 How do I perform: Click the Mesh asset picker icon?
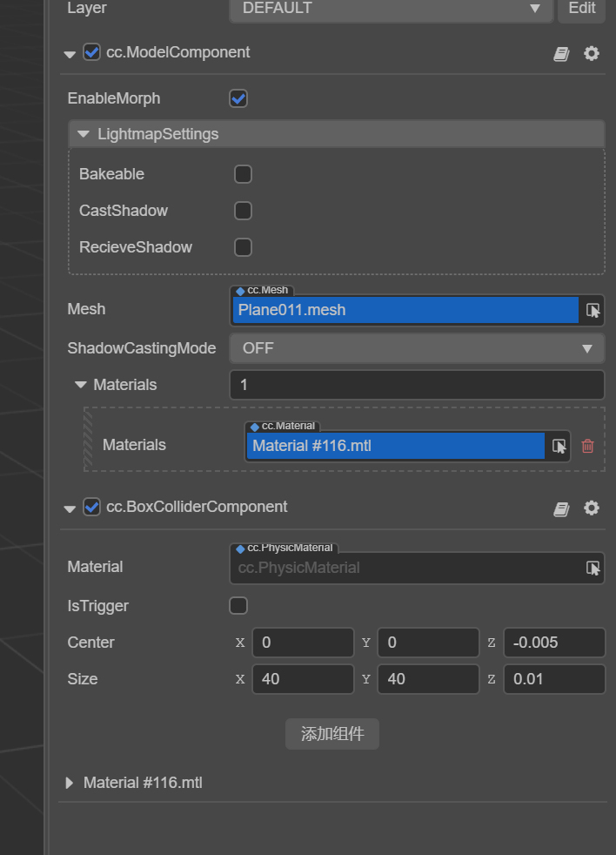coord(593,310)
